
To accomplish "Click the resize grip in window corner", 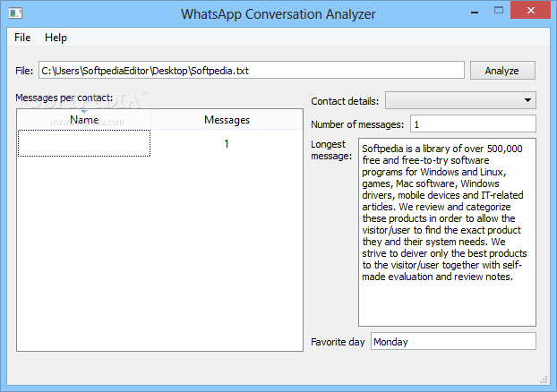I will pos(544,379).
